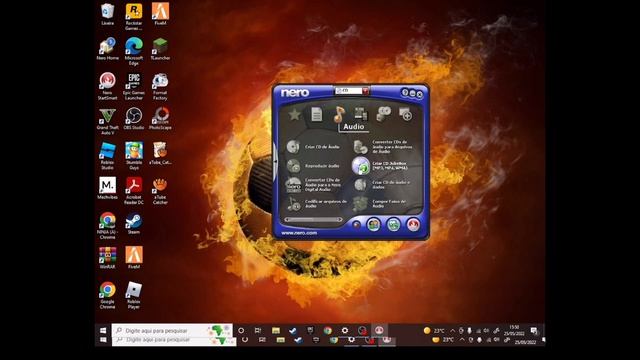The image size is (640, 360).
Task: Click left arrow of Nero task scrollbar
Action: click(287, 220)
